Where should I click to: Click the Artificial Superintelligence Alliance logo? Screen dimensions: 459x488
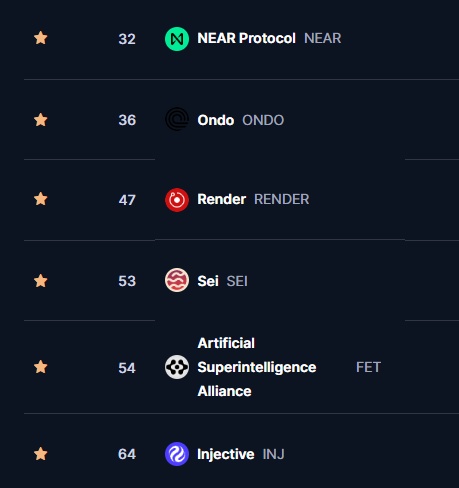(x=177, y=367)
